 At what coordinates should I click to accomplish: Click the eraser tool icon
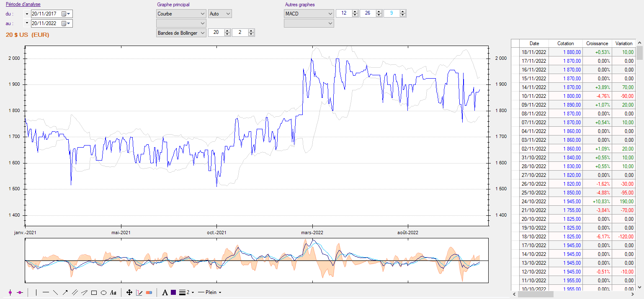[x=149, y=292]
